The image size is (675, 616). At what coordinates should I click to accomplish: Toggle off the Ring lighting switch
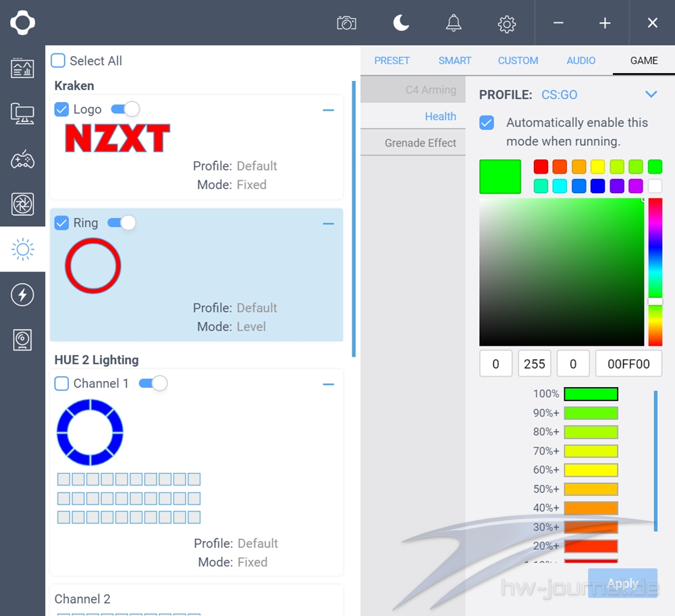pos(122,223)
